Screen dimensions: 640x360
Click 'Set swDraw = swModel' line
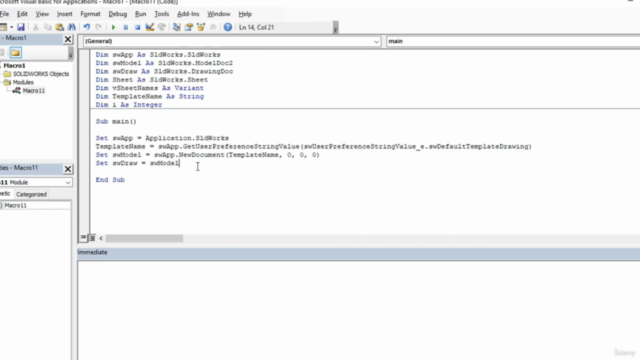coord(137,163)
